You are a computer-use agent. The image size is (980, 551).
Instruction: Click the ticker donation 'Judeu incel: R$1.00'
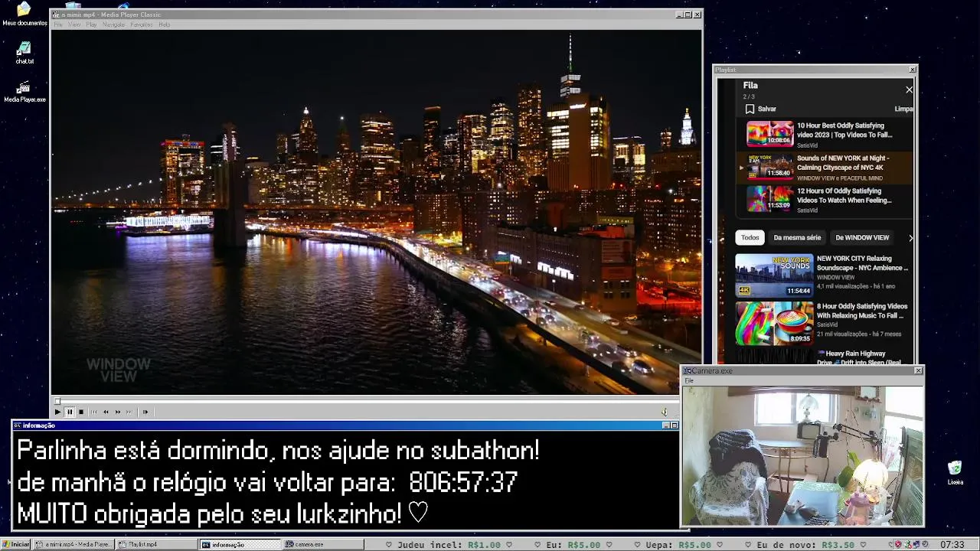click(x=449, y=545)
